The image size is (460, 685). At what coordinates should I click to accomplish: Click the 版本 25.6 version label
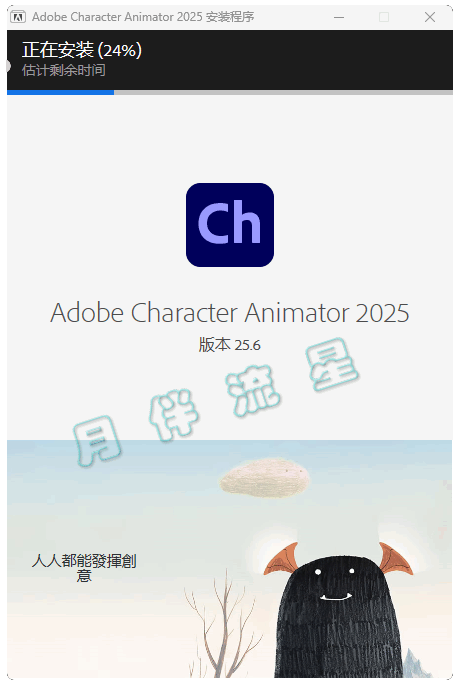(x=230, y=345)
